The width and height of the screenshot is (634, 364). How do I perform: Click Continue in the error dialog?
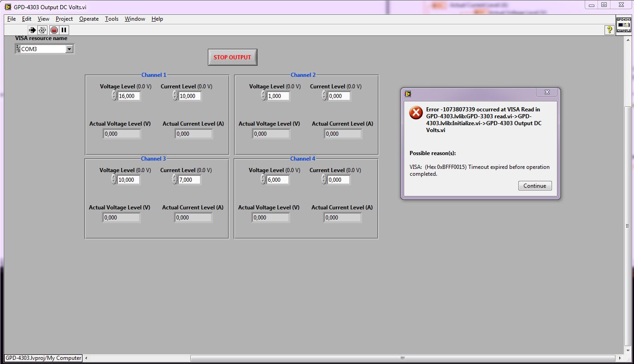(x=534, y=186)
